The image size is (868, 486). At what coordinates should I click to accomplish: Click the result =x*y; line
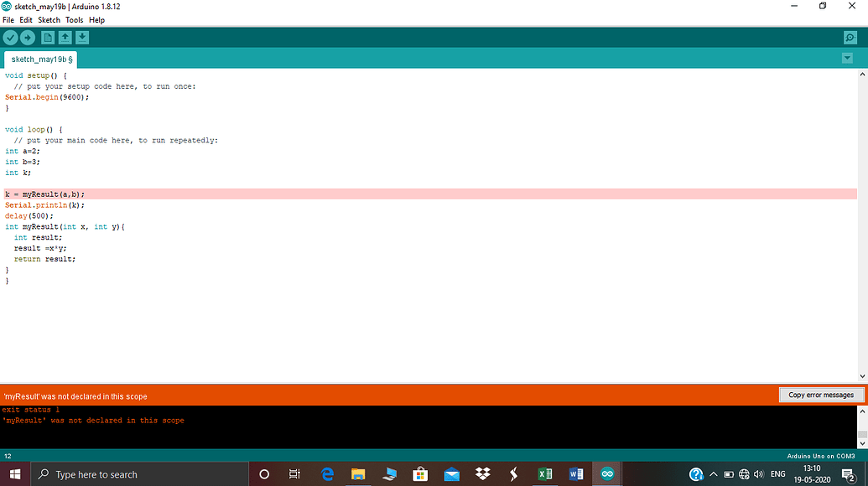(x=40, y=248)
